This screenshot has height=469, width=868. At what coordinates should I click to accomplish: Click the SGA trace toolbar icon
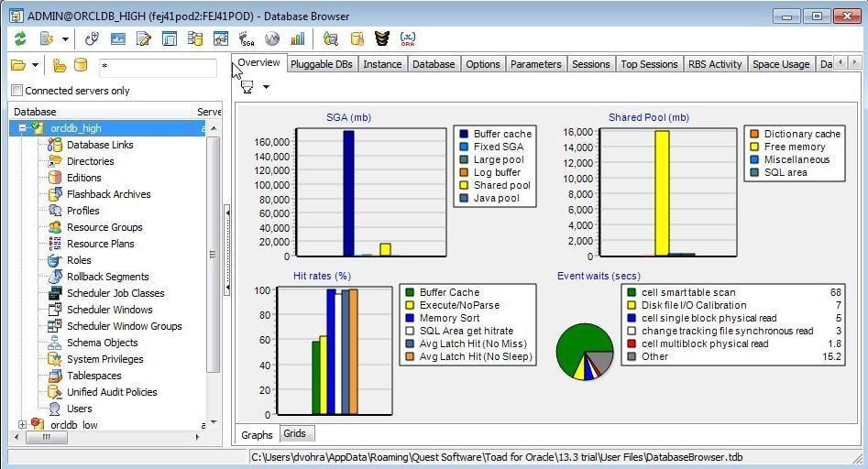tap(247, 38)
